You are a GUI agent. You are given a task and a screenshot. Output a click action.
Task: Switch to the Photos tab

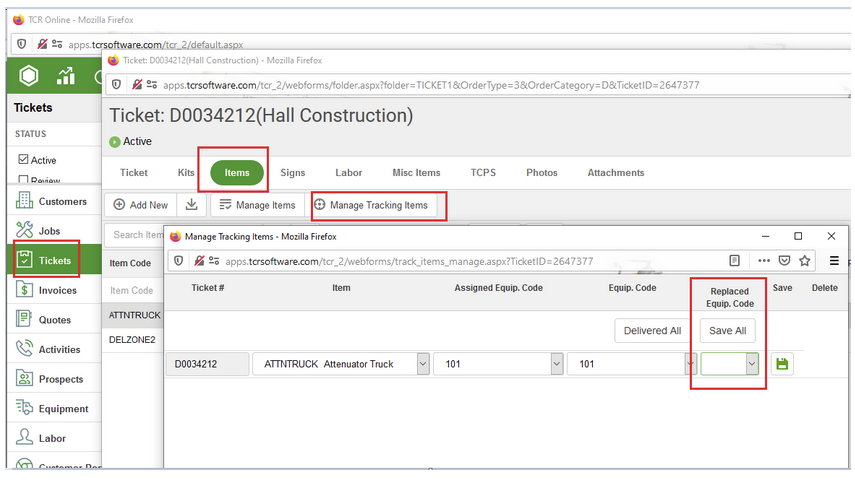click(541, 172)
